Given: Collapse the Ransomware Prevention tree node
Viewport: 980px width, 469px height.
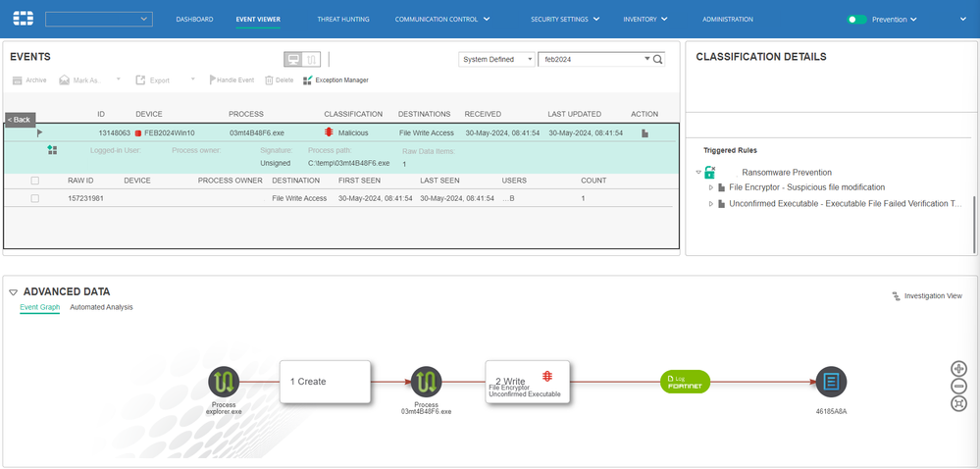Looking at the screenshot, I should (x=698, y=172).
